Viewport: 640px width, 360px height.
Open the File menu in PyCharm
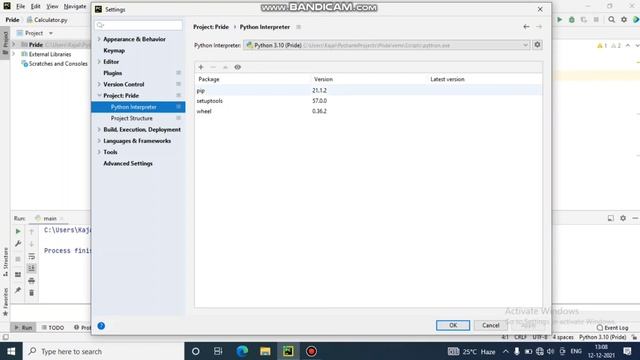(20, 7)
